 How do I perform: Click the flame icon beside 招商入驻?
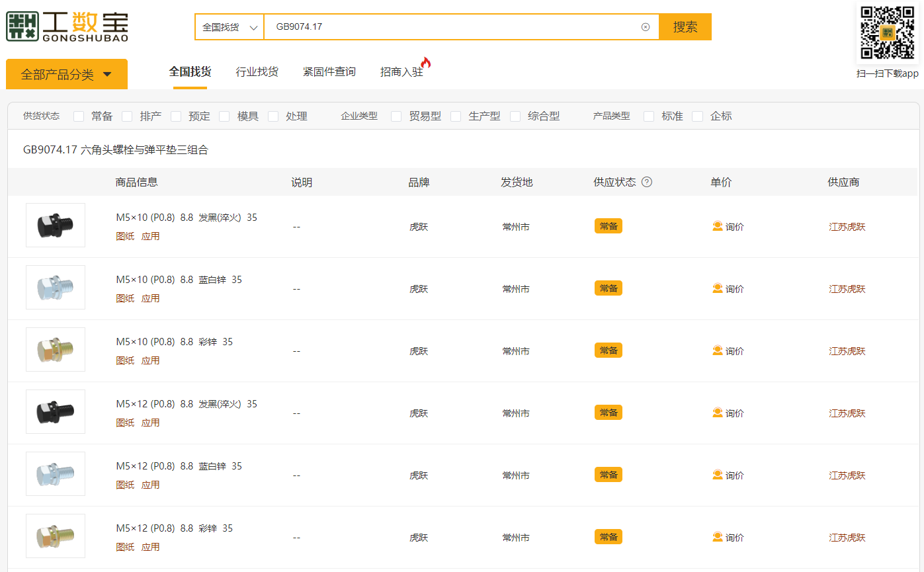click(x=425, y=63)
